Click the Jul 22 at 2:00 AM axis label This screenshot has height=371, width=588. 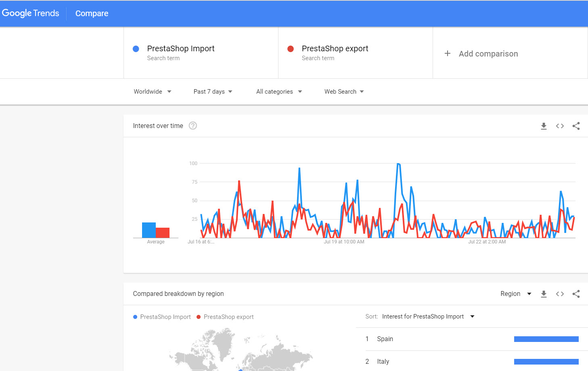487,242
